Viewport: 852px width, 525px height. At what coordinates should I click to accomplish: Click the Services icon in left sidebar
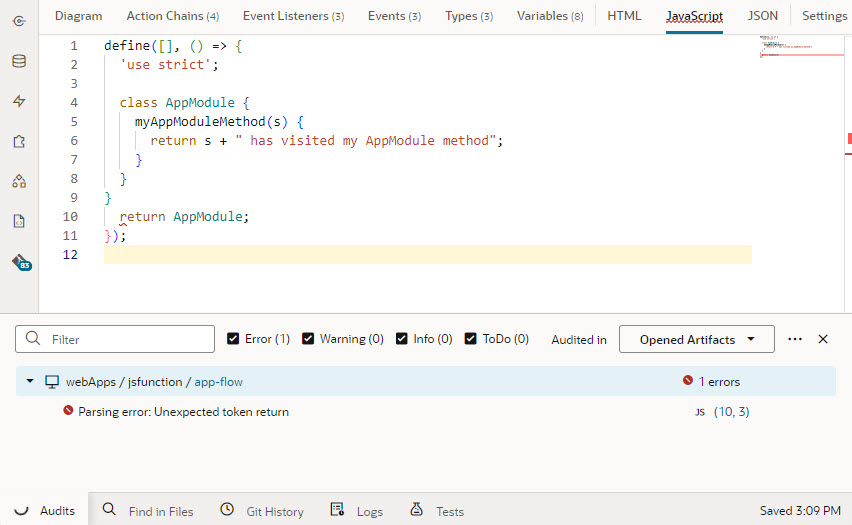[19, 21]
